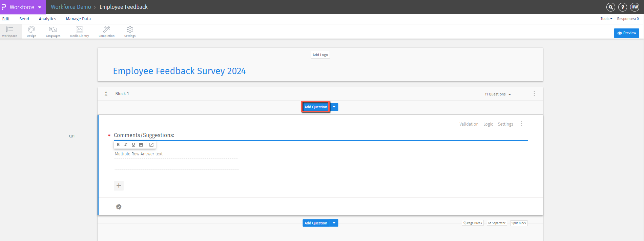Open the Completion settings tool
Viewport: 644px width, 241px height.
[x=107, y=31]
